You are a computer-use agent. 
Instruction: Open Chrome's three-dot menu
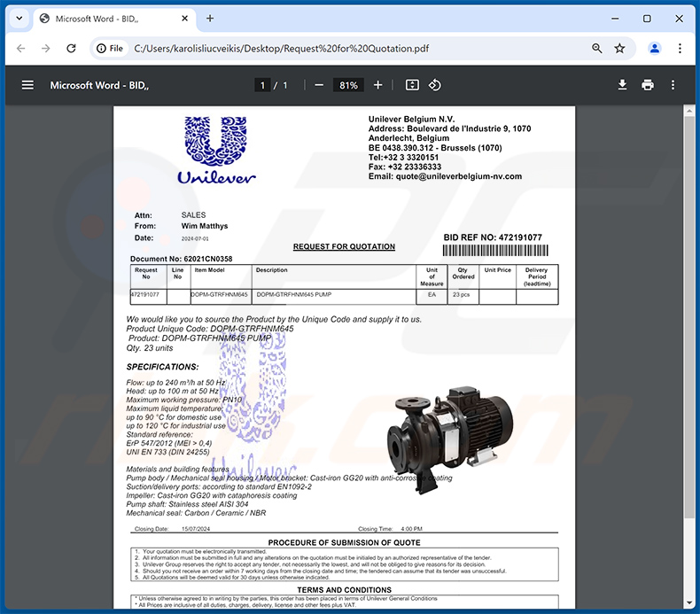coord(680,49)
